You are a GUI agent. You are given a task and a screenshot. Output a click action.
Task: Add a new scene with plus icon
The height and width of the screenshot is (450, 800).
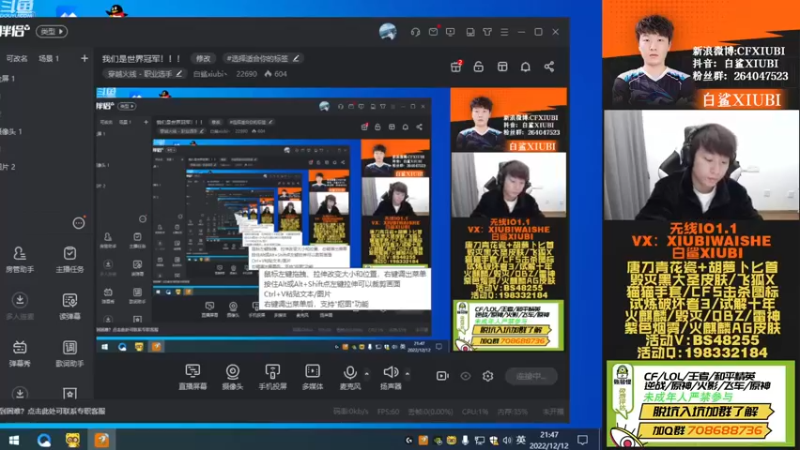click(x=84, y=59)
